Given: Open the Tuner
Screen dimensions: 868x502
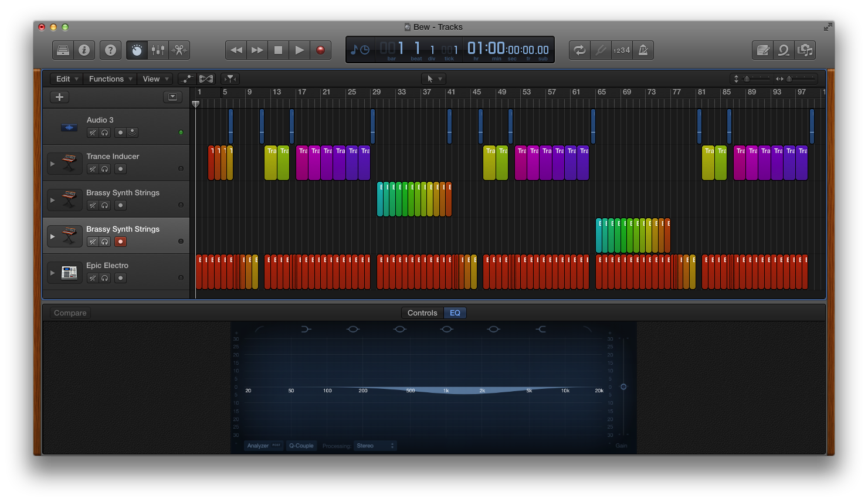Looking at the screenshot, I should pyautogui.click(x=601, y=50).
